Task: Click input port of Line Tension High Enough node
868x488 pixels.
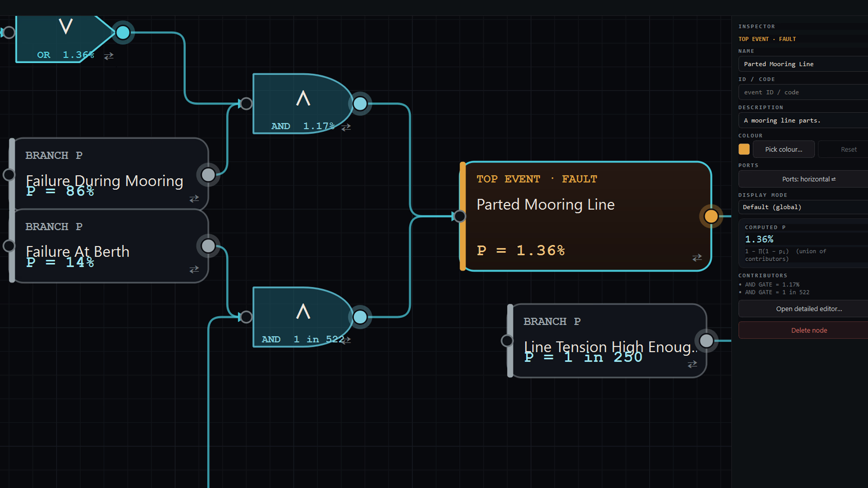Action: click(507, 341)
